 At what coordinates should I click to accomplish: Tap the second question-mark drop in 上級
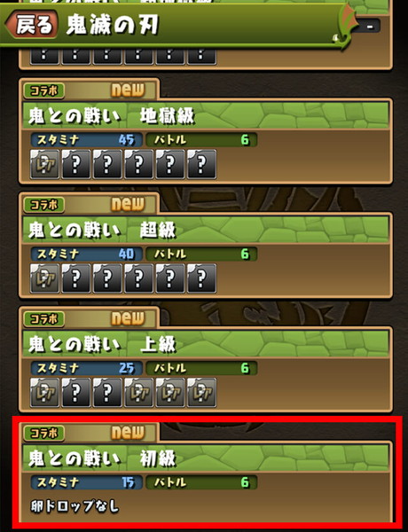pos(107,392)
